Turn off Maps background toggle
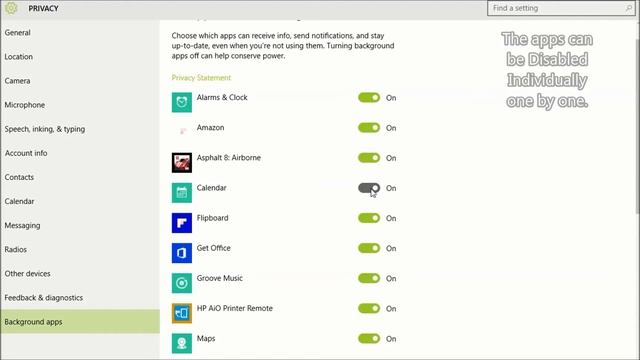The image size is (640, 360). point(369,339)
